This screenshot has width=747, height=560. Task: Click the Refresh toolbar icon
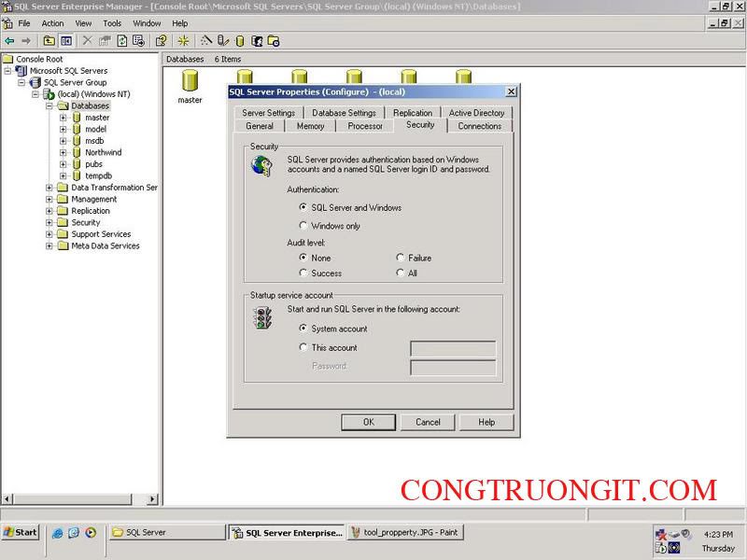point(122,41)
